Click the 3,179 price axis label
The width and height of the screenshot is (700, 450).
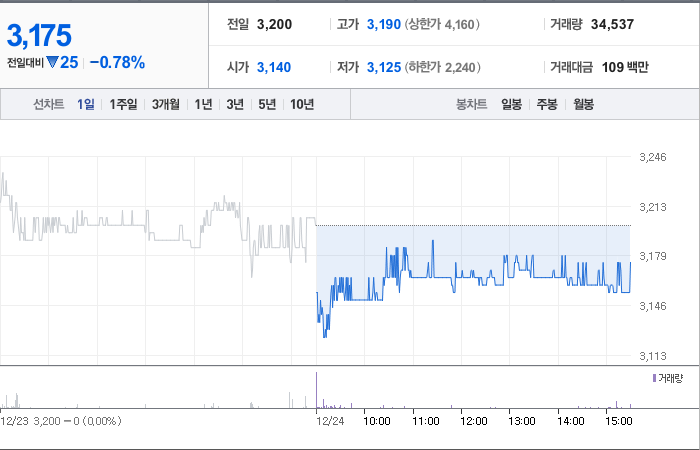653,256
